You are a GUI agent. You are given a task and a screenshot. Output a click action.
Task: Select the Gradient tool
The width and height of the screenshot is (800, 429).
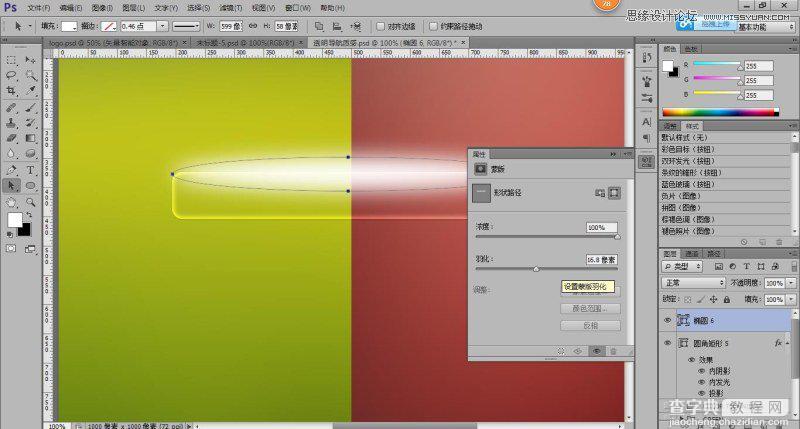tap(31, 138)
